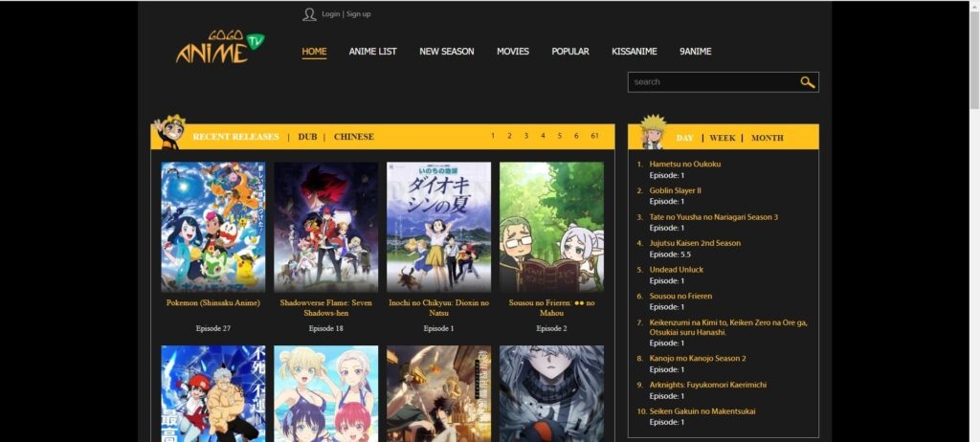980x442 pixels.
Task: Click 'Episode 18' under Shadowverse Flame
Action: [326, 328]
